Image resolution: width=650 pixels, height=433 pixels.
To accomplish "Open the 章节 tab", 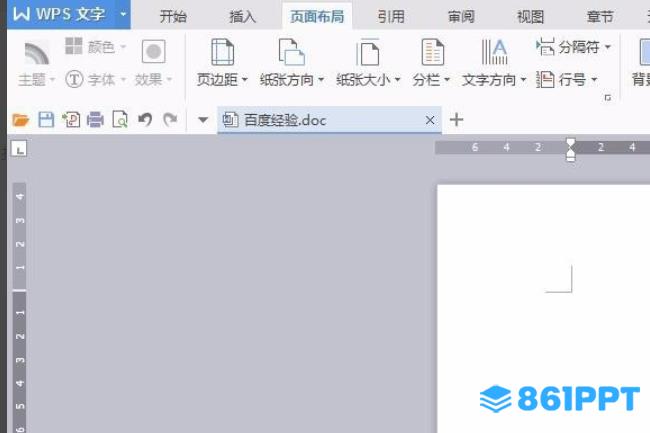I will click(x=600, y=17).
